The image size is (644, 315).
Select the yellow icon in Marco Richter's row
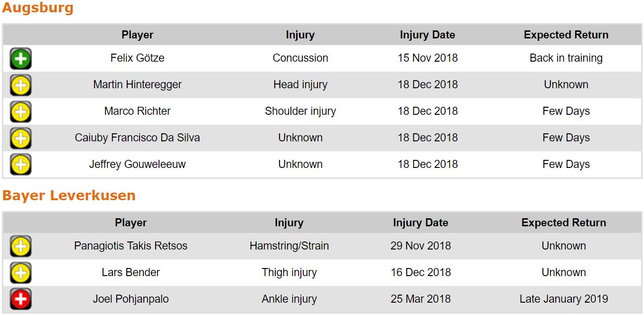pos(20,112)
